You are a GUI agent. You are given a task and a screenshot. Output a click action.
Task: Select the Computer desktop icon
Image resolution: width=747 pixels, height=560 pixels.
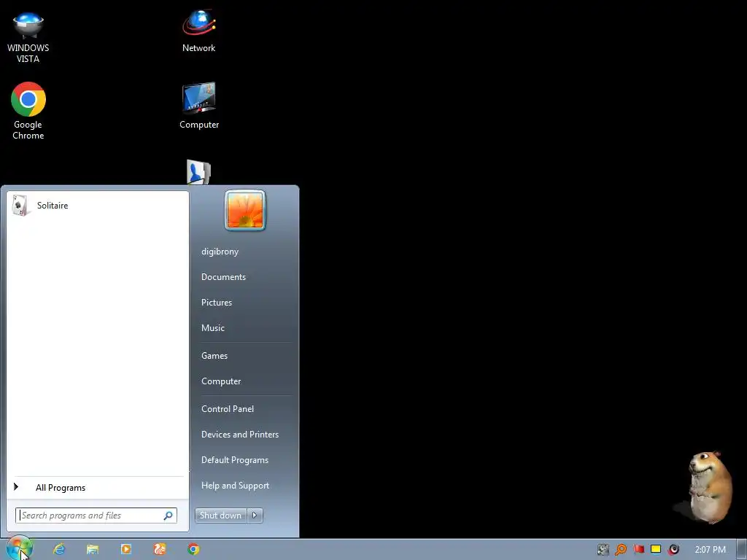pos(199,105)
